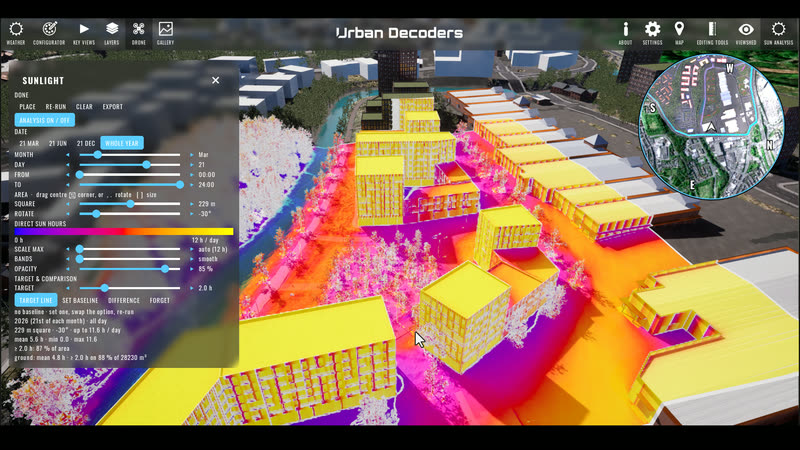The width and height of the screenshot is (800, 450).
Task: Click the Opacity slider handle
Action: (x=165, y=268)
